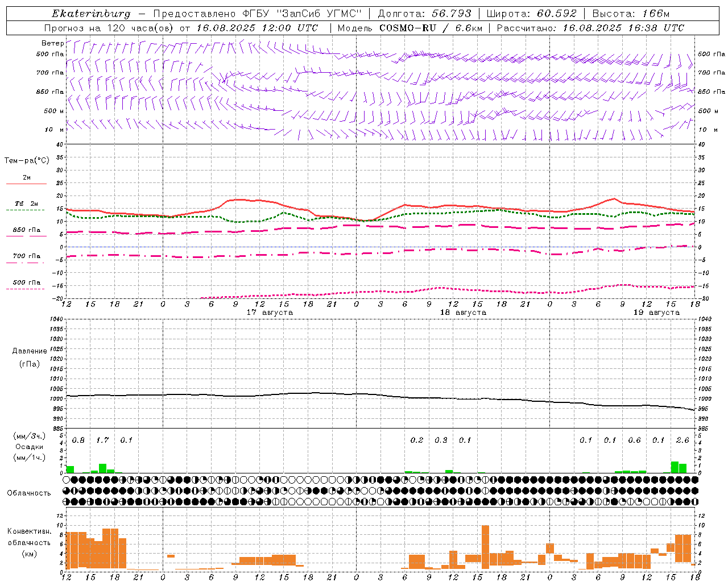
Task: Click the '(км)' kilometre unit label
Action: click(30, 554)
